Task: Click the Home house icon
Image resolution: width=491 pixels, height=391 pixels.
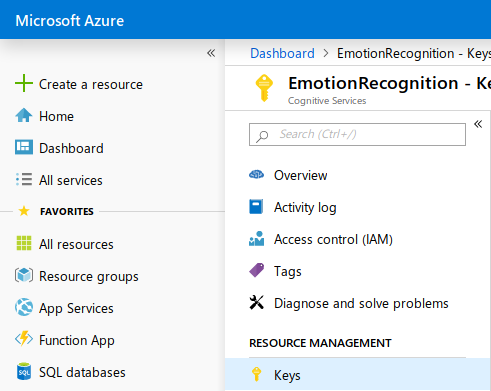Action: coord(24,116)
